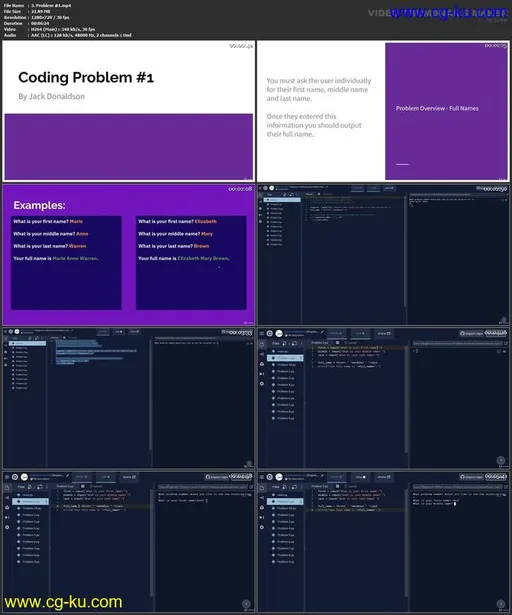Select main.py in middle-name-prompt frame file list

[x=285, y=495]
